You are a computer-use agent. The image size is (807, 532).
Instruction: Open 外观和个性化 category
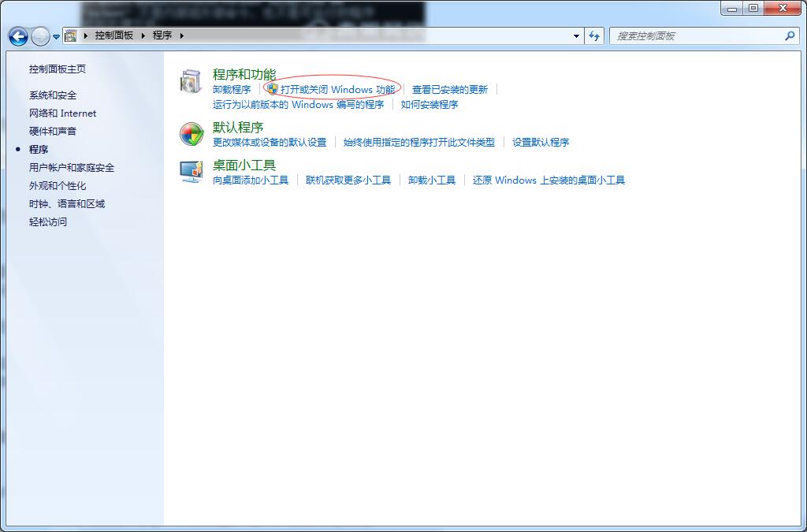point(58,186)
